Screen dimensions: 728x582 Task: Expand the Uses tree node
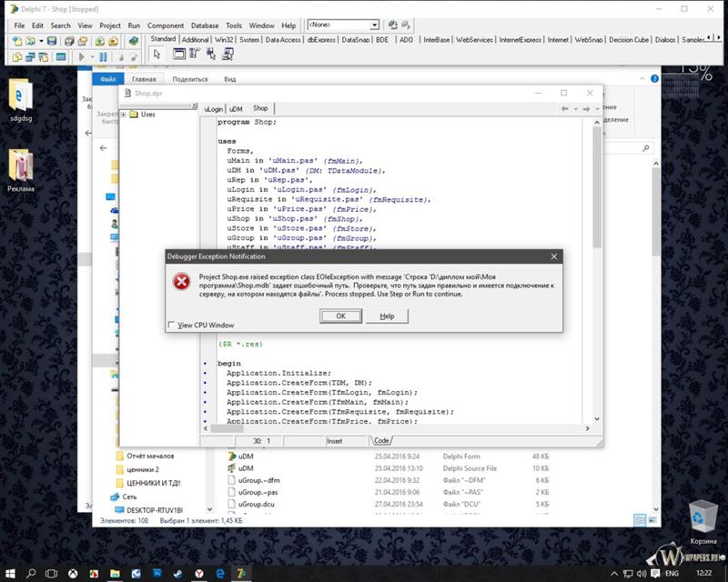pyautogui.click(x=124, y=115)
